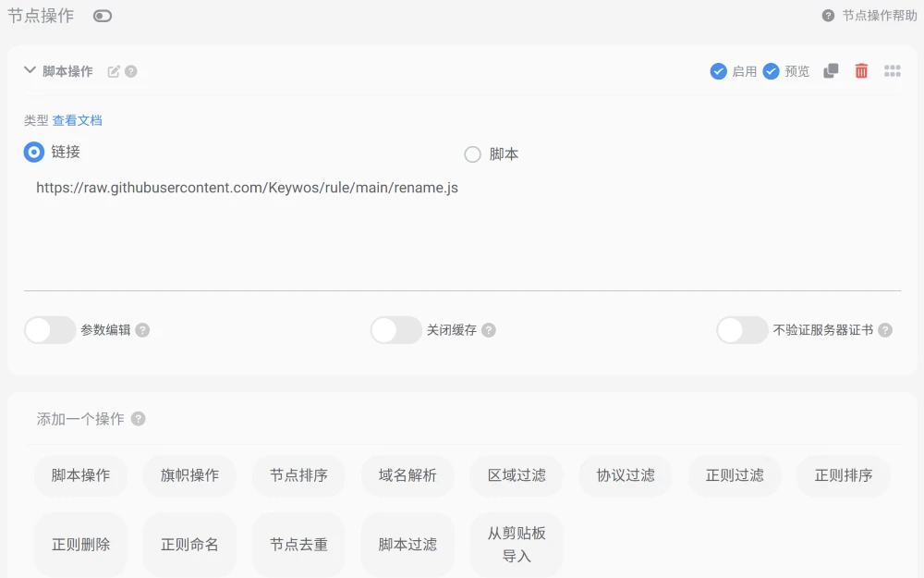Add a 节点去重 operation
Screen dimensions: 924x578
(x=298, y=545)
